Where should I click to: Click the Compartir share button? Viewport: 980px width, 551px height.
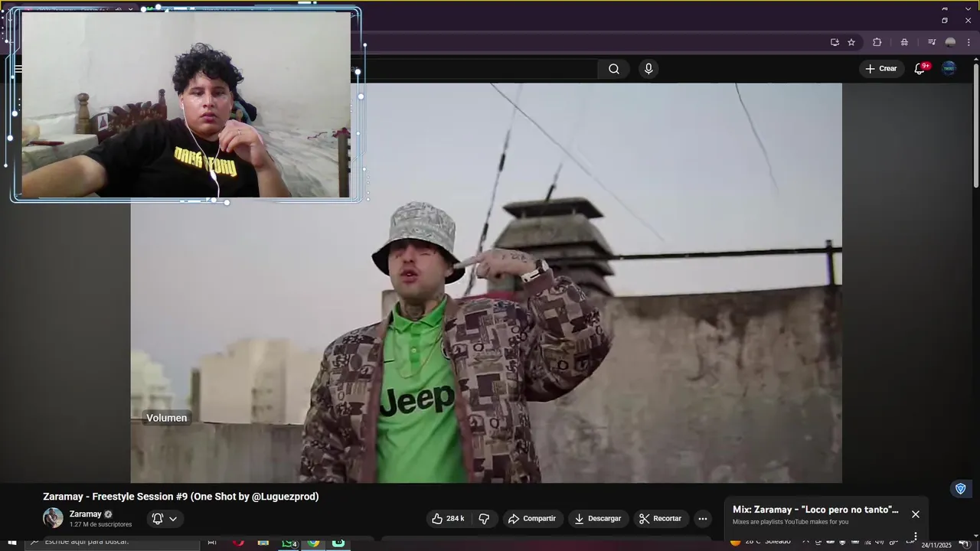click(x=533, y=519)
